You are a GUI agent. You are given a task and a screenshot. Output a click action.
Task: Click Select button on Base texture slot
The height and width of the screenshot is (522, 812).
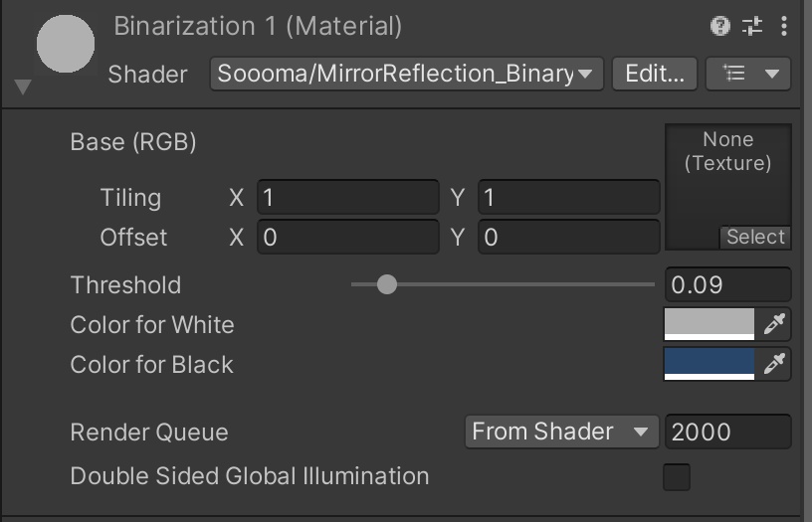coord(755,237)
